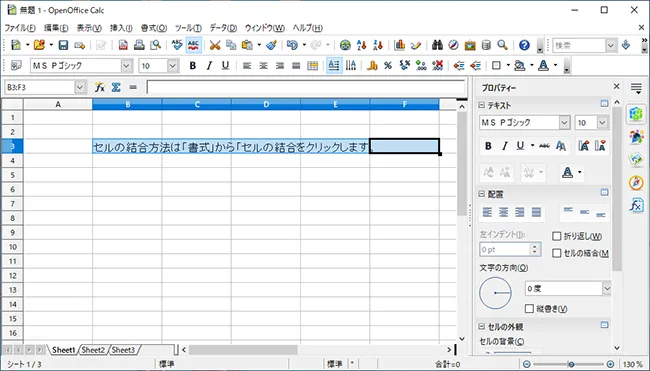The image size is (650, 371).
Task: Open font size dropdown in toolbar
Action: click(172, 65)
